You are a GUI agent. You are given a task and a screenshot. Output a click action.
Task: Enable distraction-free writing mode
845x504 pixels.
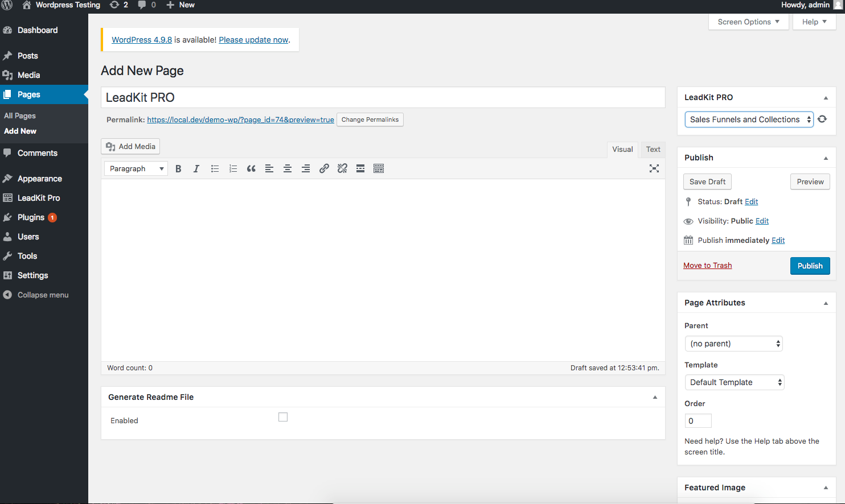click(654, 168)
